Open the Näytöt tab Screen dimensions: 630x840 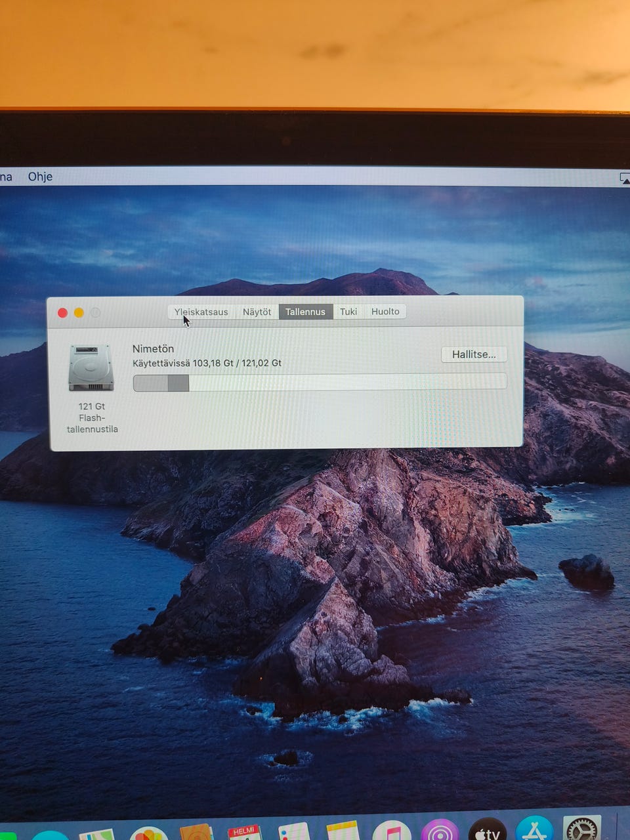coord(257,312)
